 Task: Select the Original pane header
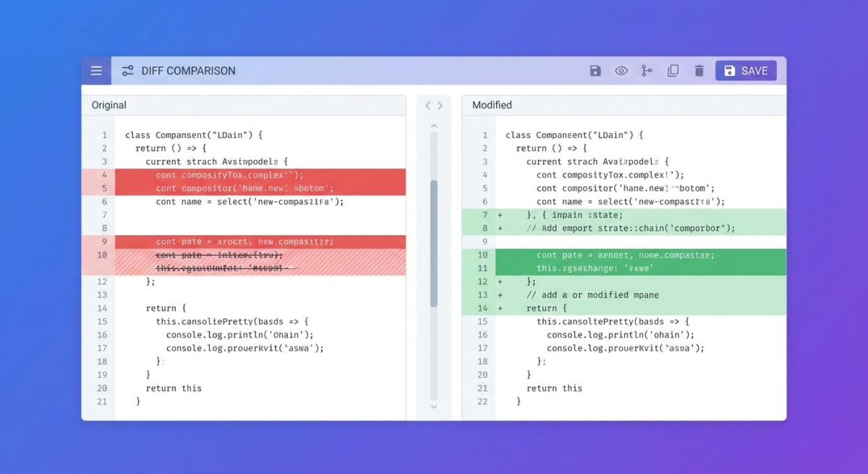click(x=108, y=105)
